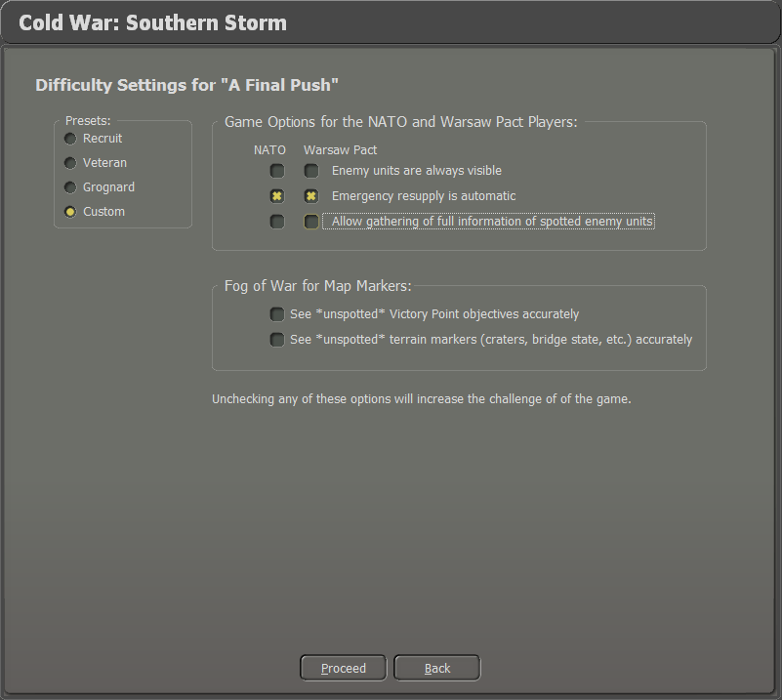Select the Custom preset option
Image resolution: width=782 pixels, height=700 pixels.
70,212
